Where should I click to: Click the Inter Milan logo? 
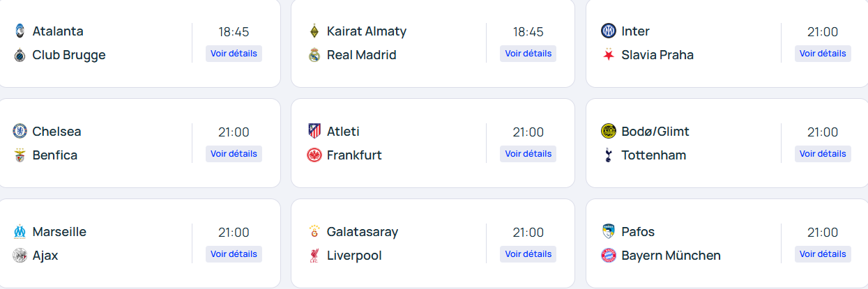pyautogui.click(x=608, y=31)
